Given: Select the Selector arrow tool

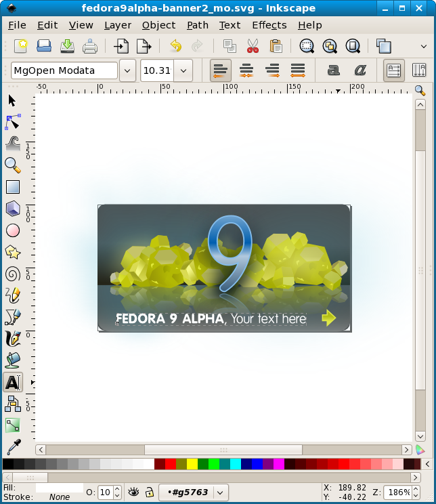Looking at the screenshot, I should point(12,101).
